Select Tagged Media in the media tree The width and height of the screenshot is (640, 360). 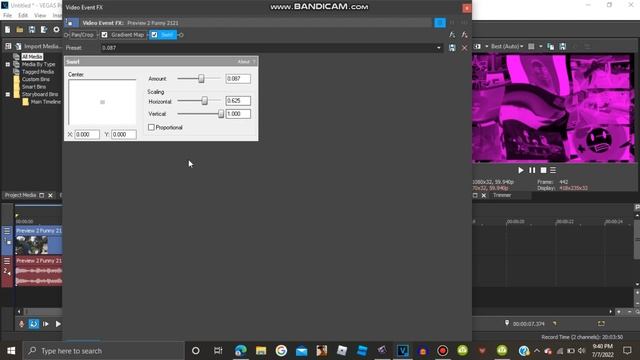click(38, 72)
